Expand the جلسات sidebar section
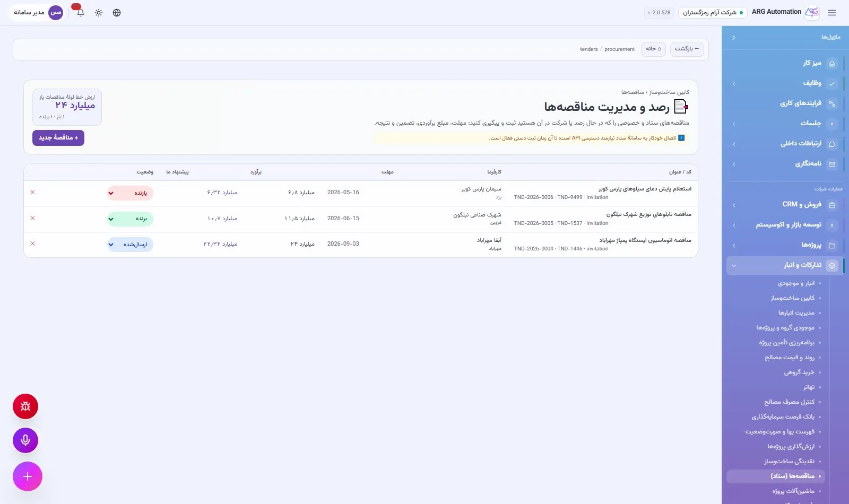 734,124
